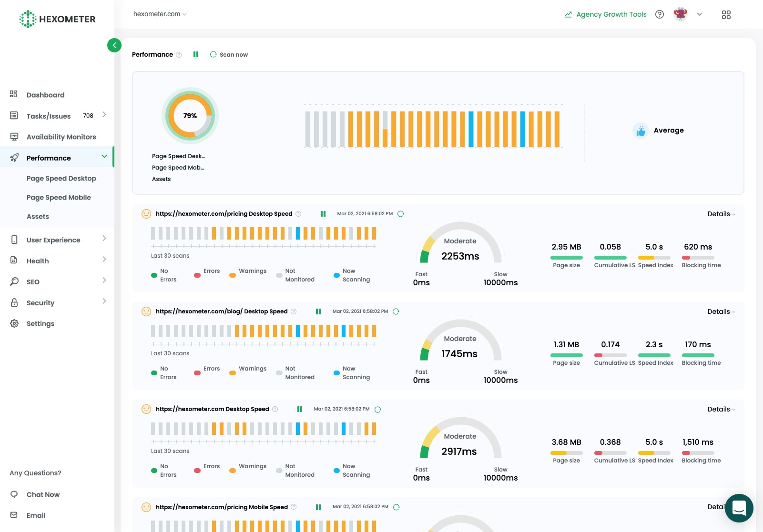This screenshot has width=763, height=532.
Task: Click the User Experience phone icon
Action: pos(14,240)
